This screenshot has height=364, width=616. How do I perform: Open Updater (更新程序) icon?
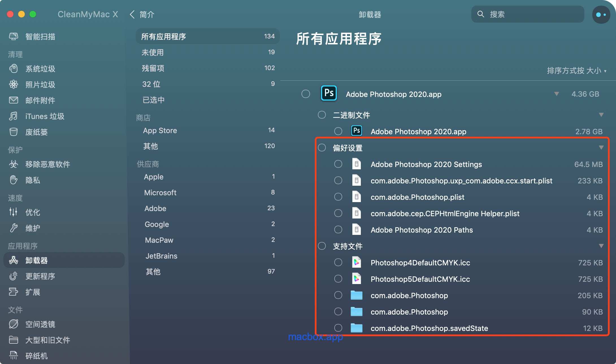pos(14,276)
